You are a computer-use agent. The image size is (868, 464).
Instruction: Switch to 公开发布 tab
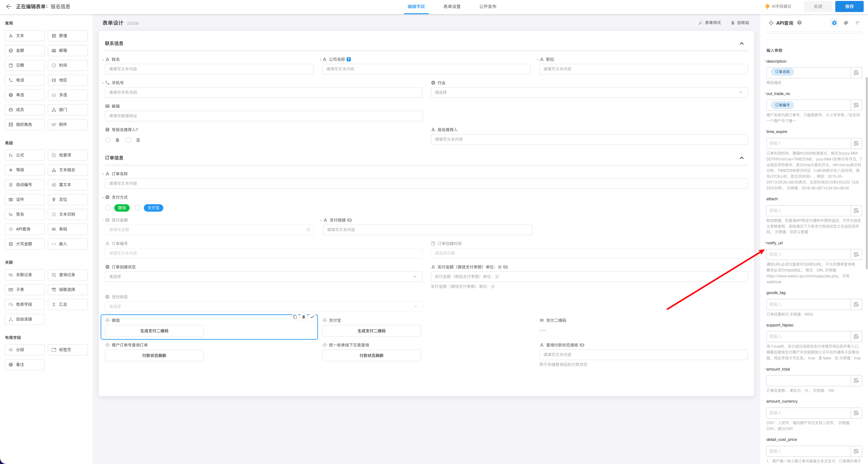click(488, 6)
